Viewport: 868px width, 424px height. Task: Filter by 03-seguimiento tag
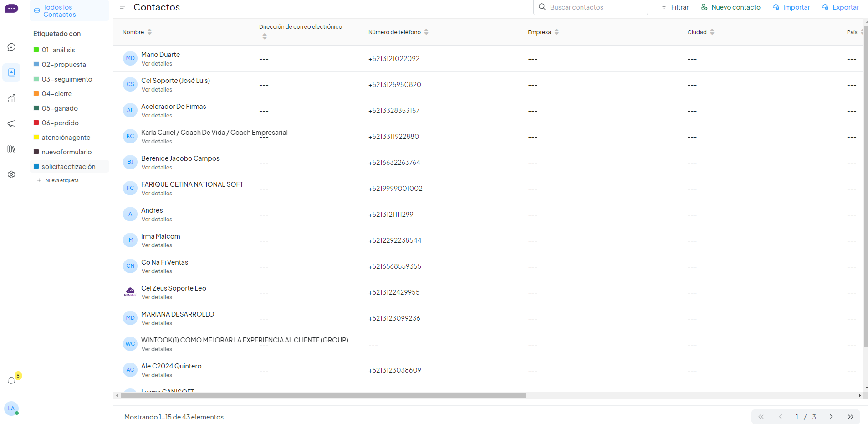(66, 79)
